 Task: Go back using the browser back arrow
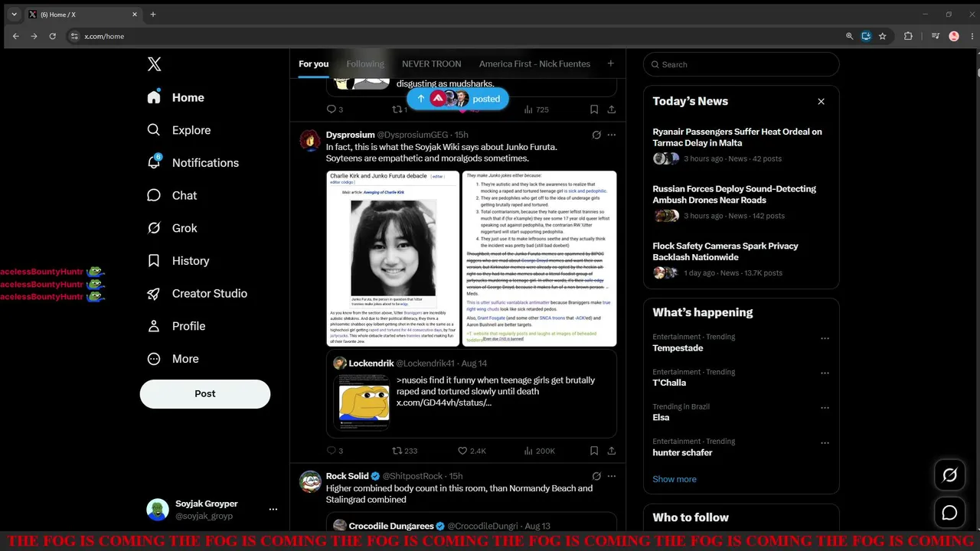click(x=15, y=36)
